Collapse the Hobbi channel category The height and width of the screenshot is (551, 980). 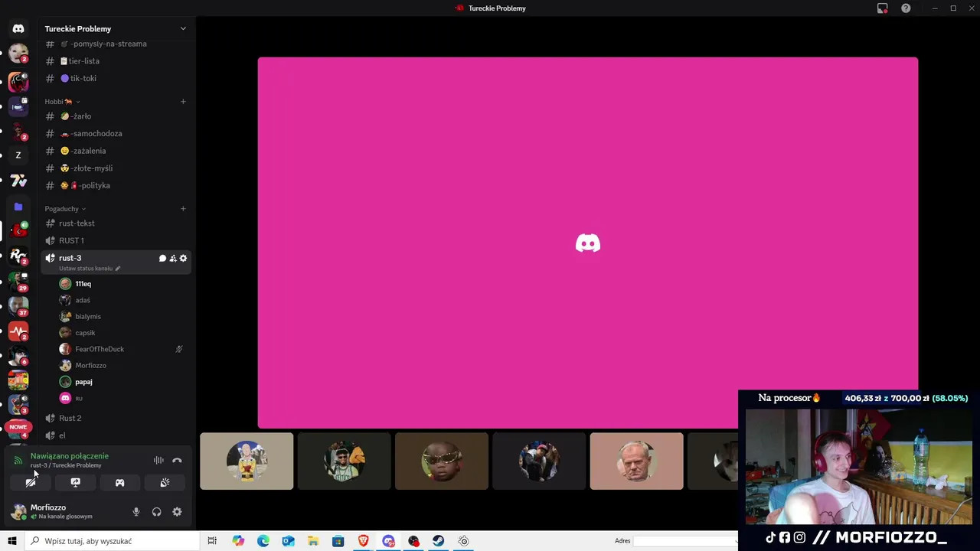[x=62, y=102]
